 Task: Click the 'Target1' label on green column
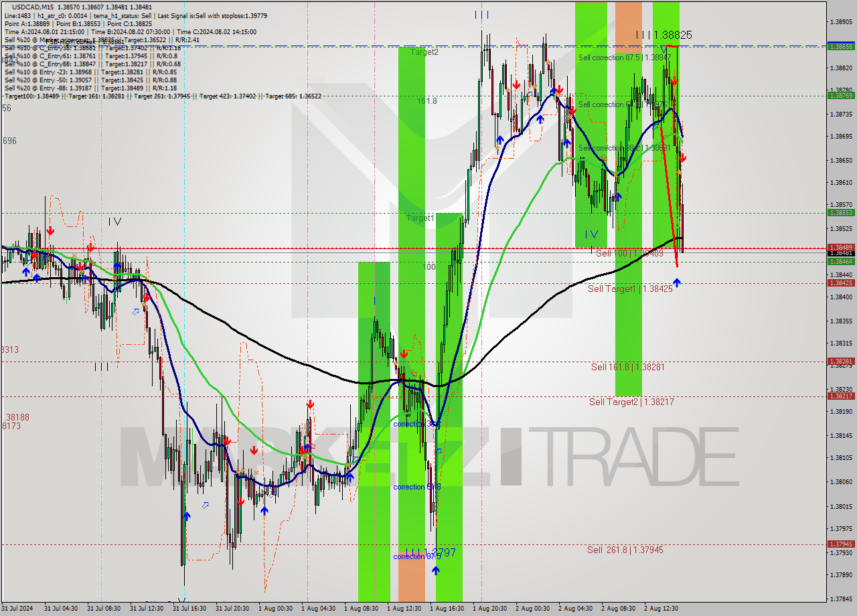(x=420, y=218)
